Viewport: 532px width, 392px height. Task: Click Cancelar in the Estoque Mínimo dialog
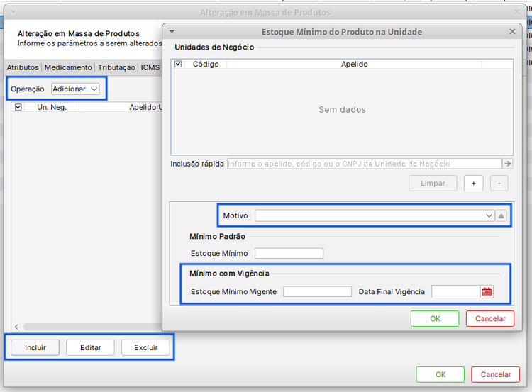[x=490, y=319]
